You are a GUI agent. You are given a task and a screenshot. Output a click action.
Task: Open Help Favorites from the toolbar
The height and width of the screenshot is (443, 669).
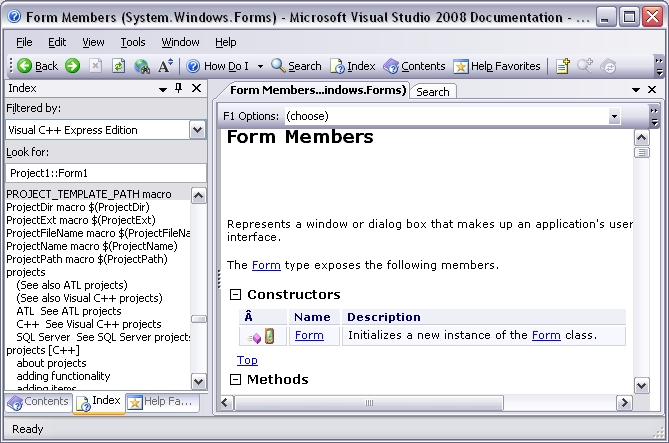coord(497,66)
